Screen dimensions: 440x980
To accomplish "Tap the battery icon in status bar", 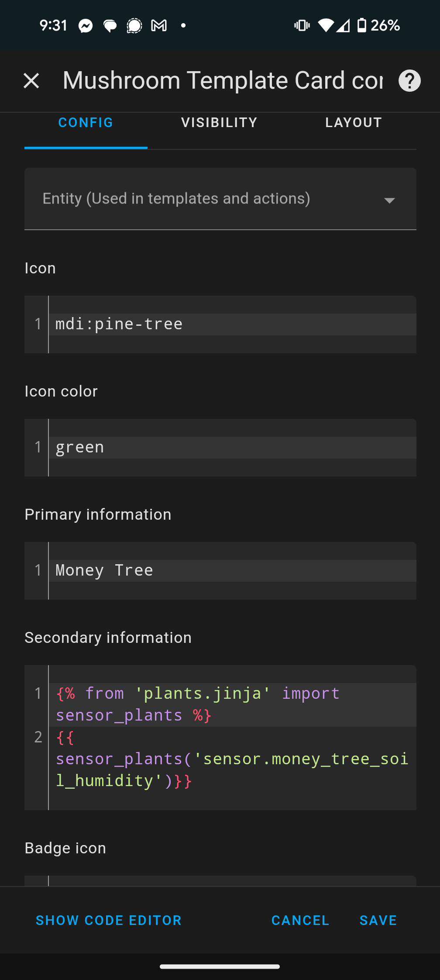I will [x=361, y=25].
